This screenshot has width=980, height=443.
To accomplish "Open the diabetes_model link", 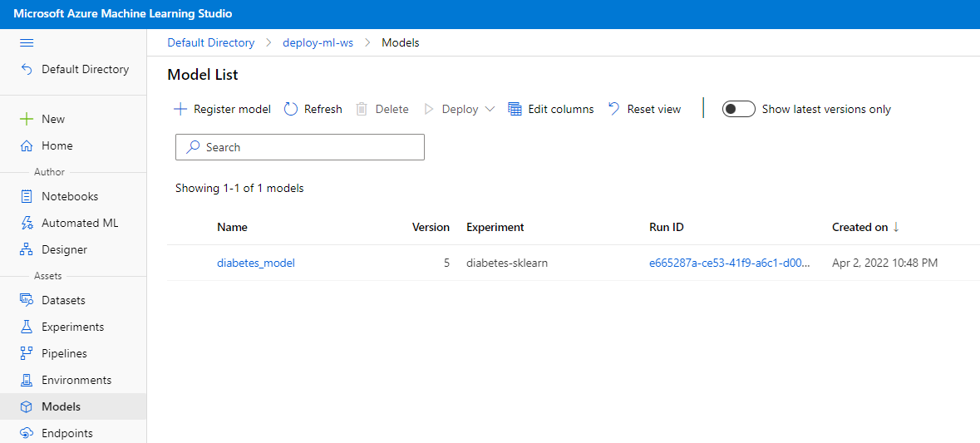I will click(255, 263).
